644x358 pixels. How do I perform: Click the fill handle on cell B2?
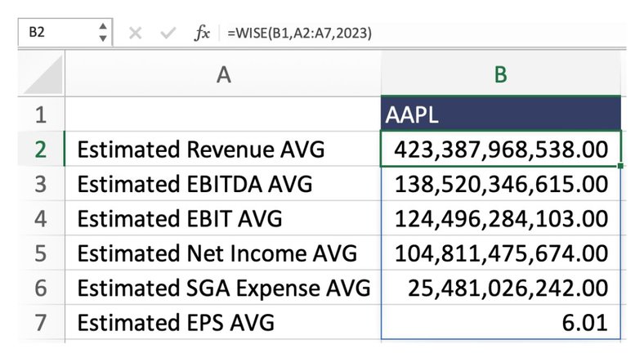621,166
